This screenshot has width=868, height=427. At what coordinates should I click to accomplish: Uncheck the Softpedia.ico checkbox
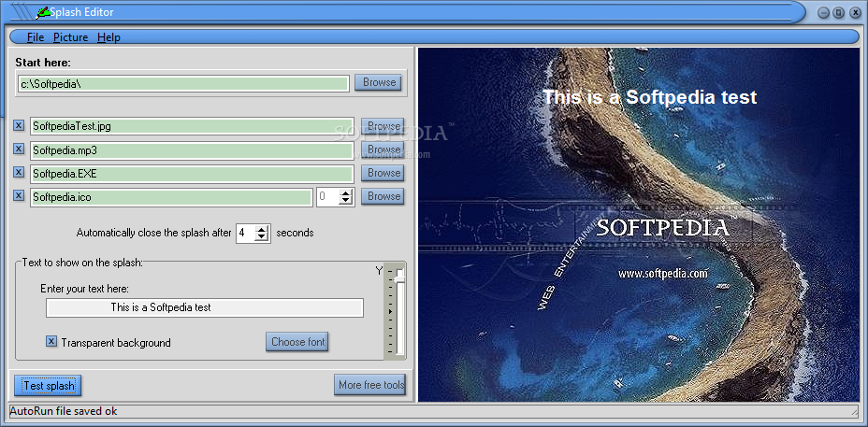tap(19, 195)
